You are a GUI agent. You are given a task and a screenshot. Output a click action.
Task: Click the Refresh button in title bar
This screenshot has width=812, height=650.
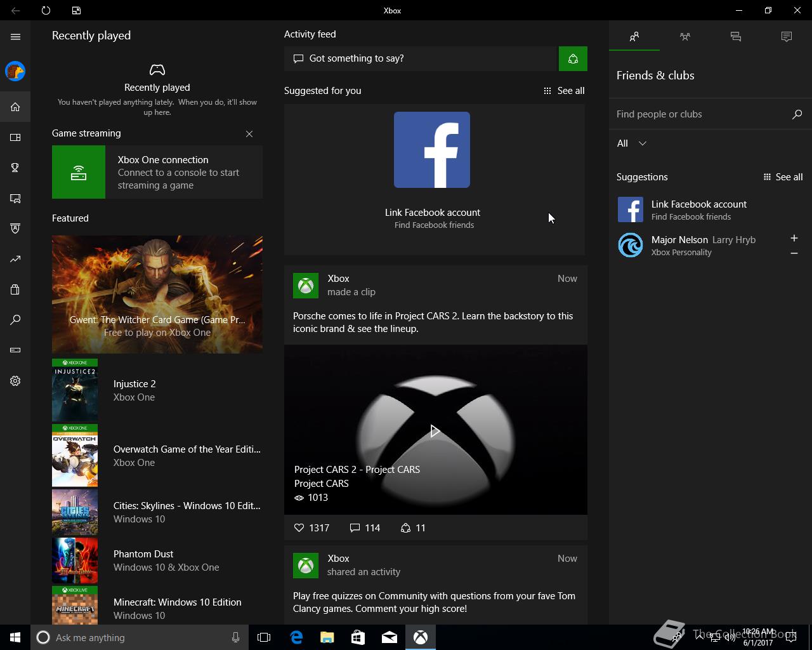point(46,10)
